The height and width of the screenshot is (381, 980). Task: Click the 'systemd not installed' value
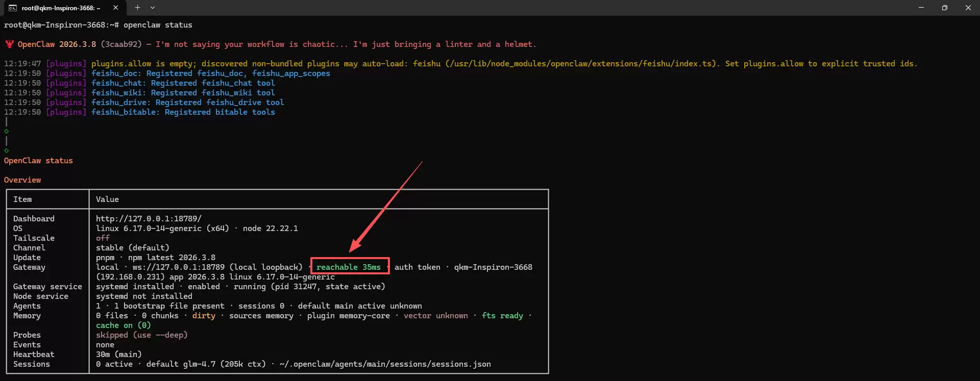tap(144, 296)
